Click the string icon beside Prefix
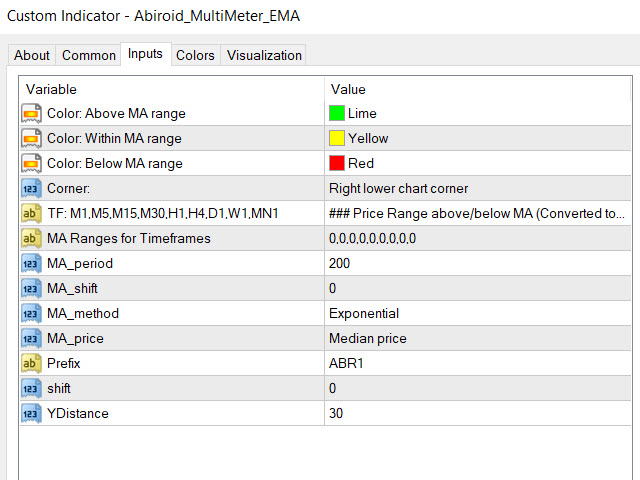Viewport: 640px width, 480px height. (x=31, y=363)
